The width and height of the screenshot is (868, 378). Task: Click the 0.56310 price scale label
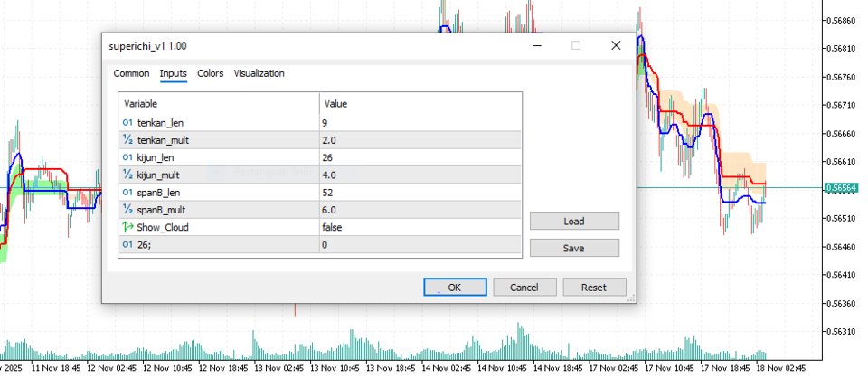(x=840, y=331)
